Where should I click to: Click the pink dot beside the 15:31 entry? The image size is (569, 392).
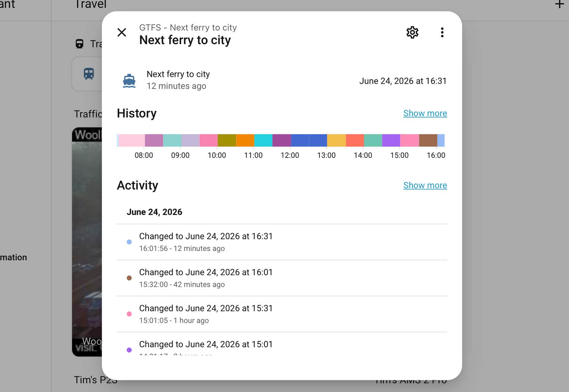tap(129, 314)
